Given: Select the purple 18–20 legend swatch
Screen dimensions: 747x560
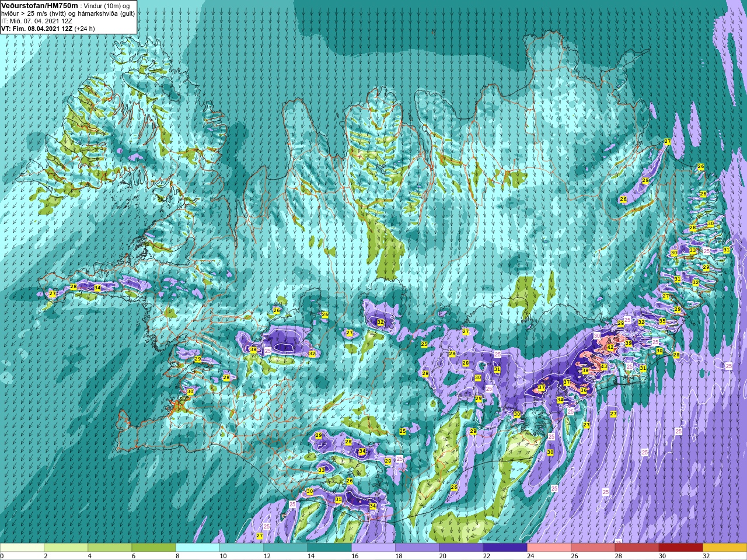Looking at the screenshot, I should (x=417, y=548).
